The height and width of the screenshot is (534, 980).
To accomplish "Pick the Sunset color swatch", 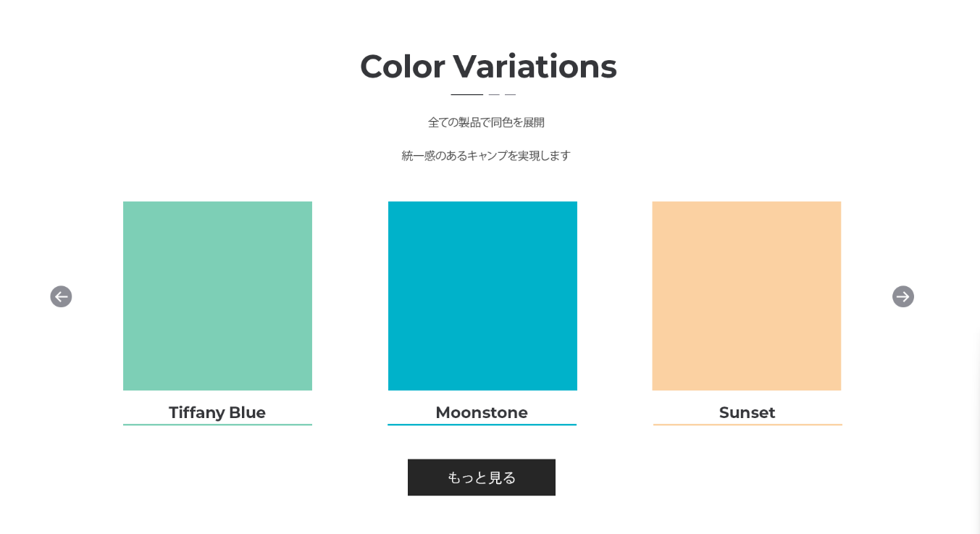I will click(746, 296).
